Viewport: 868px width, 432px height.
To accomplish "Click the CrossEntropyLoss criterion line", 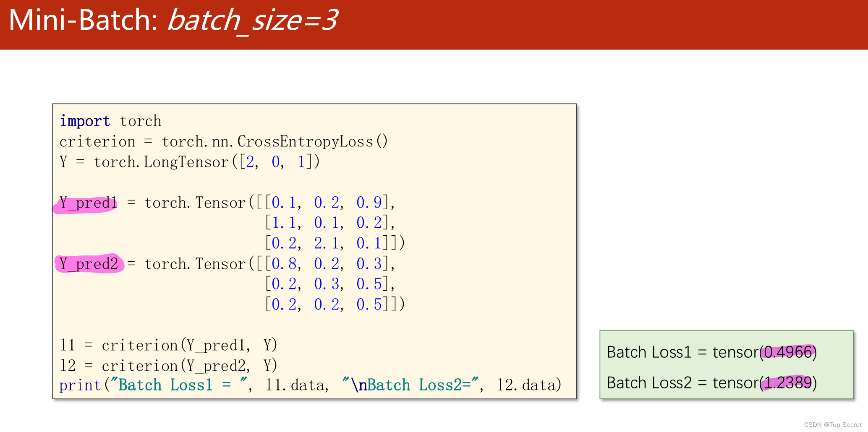I will point(224,141).
